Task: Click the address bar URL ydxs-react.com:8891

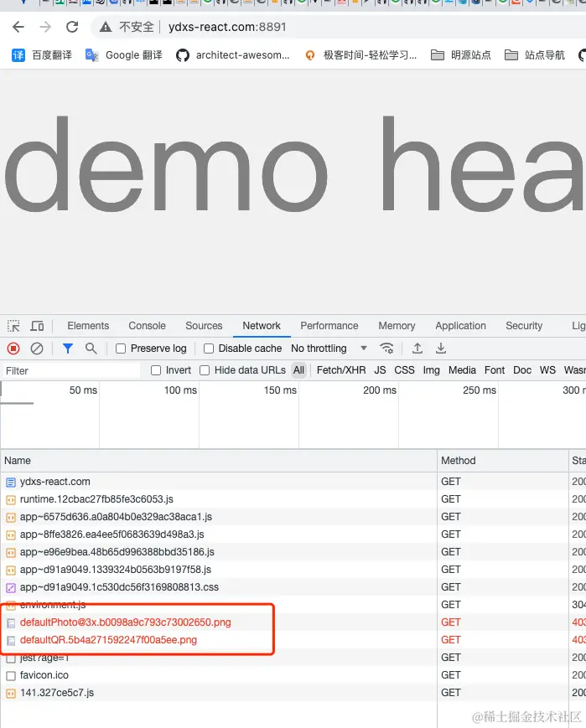Action: coord(227,27)
